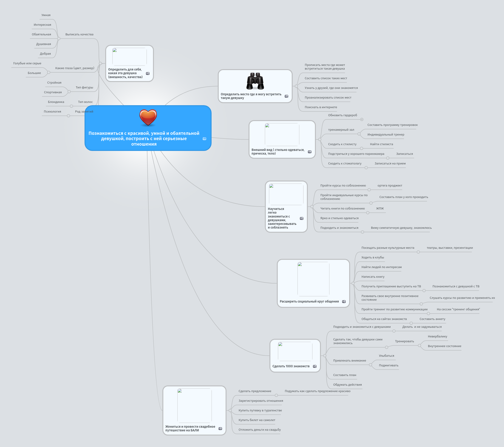
Task: Click the binoculars icon
Action: 255,81
